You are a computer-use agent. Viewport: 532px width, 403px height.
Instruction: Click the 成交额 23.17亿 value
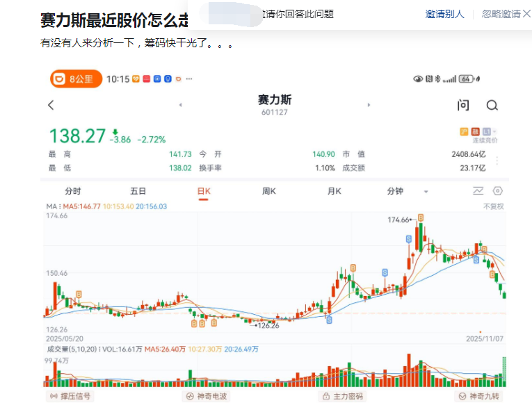pyautogui.click(x=473, y=167)
